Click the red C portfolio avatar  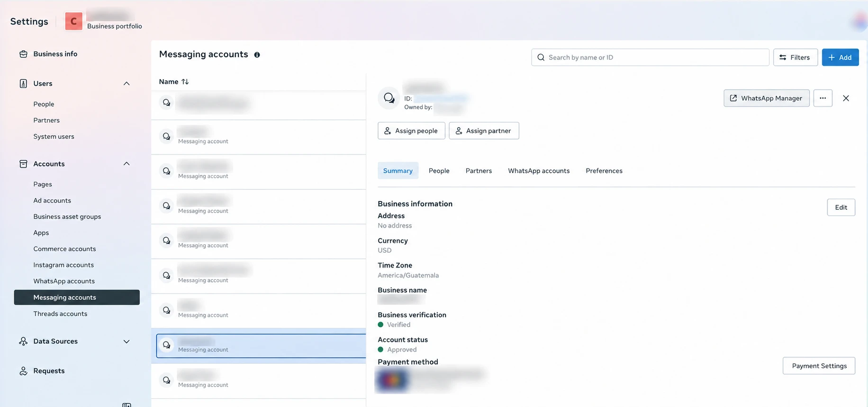click(x=73, y=21)
